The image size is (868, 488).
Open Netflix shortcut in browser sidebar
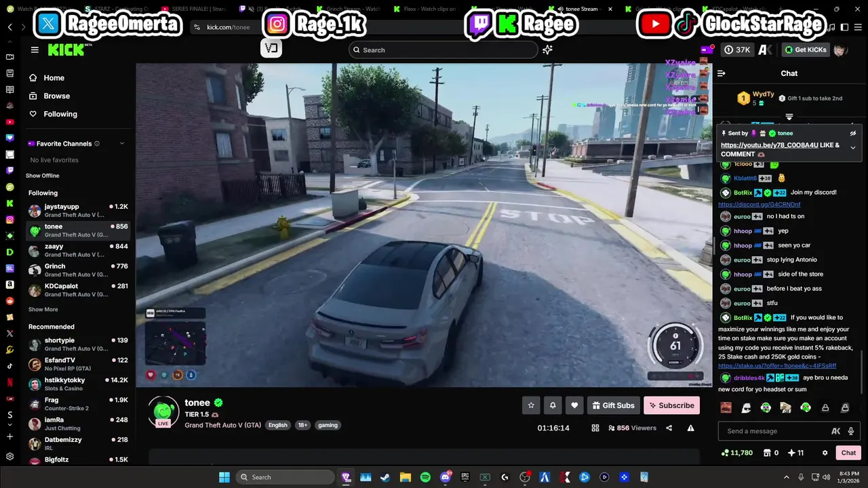pyautogui.click(x=9, y=382)
